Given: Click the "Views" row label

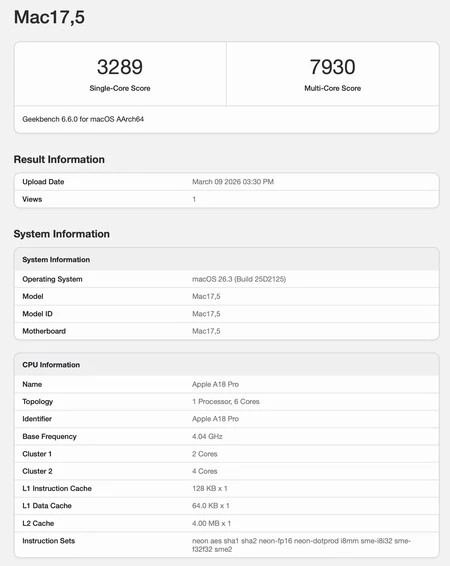Looking at the screenshot, I should coord(32,199).
